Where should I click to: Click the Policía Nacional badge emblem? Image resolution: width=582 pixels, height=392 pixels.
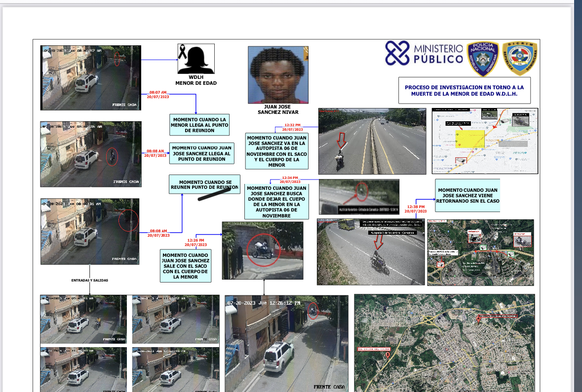(x=482, y=59)
